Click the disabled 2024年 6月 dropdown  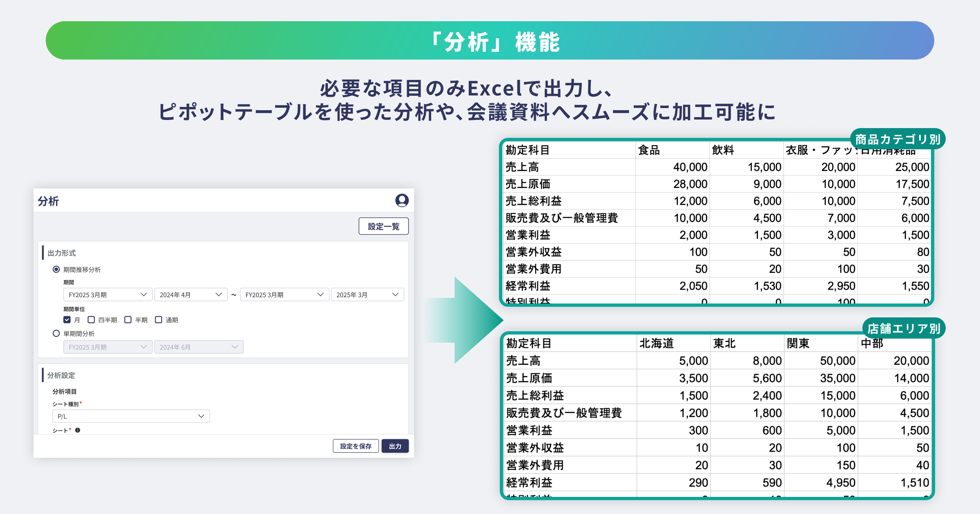[198, 347]
